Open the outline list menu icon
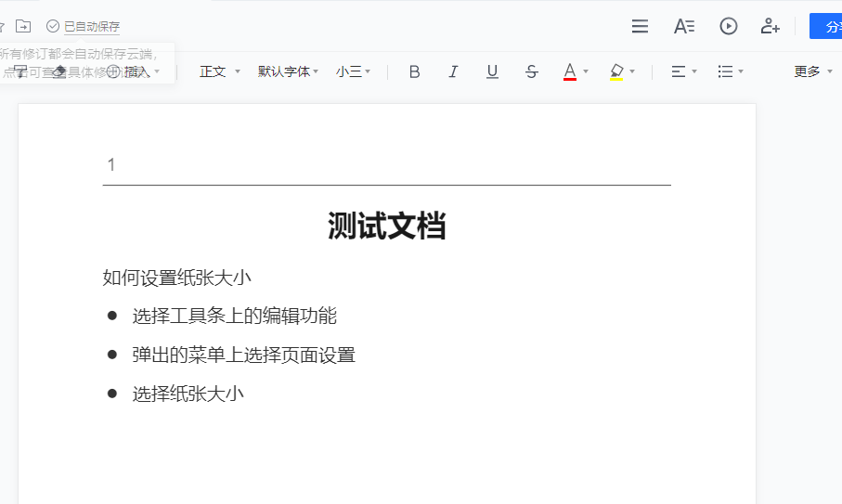This screenshot has width=842, height=504. tap(640, 26)
